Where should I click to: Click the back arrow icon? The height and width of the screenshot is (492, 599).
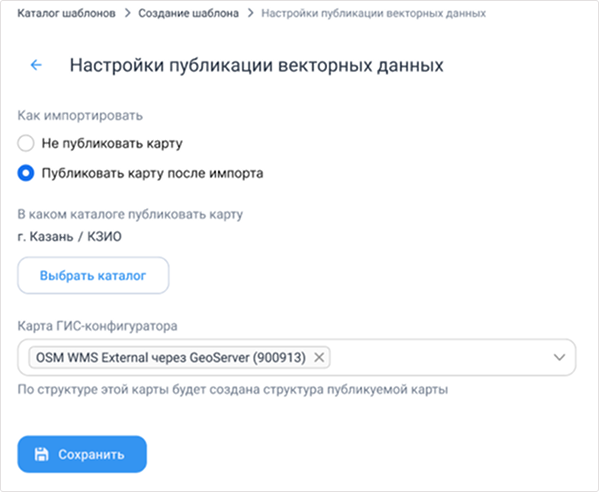(x=36, y=65)
